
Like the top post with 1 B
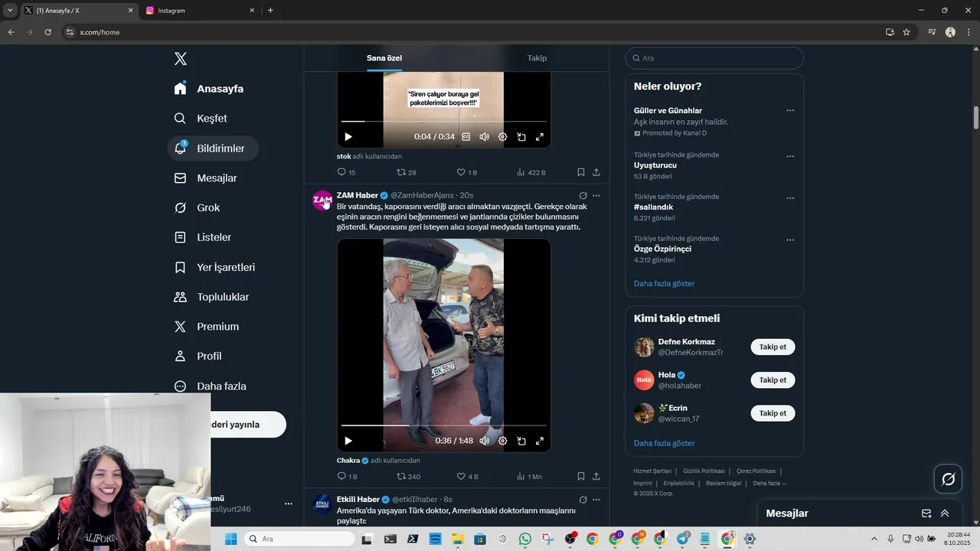point(466,172)
